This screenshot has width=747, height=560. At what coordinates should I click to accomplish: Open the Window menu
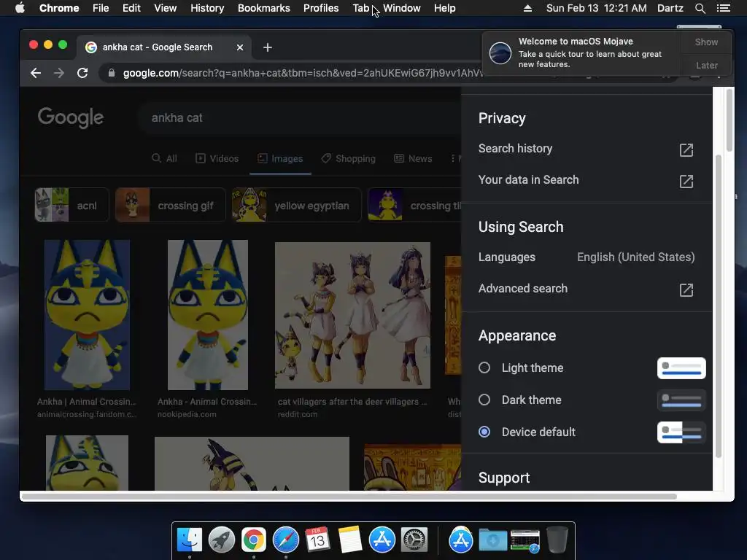tap(402, 8)
